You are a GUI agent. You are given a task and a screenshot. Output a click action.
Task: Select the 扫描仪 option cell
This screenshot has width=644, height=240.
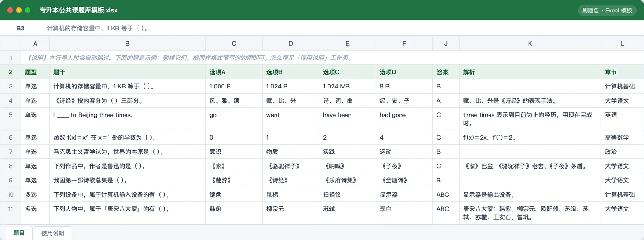(x=347, y=194)
